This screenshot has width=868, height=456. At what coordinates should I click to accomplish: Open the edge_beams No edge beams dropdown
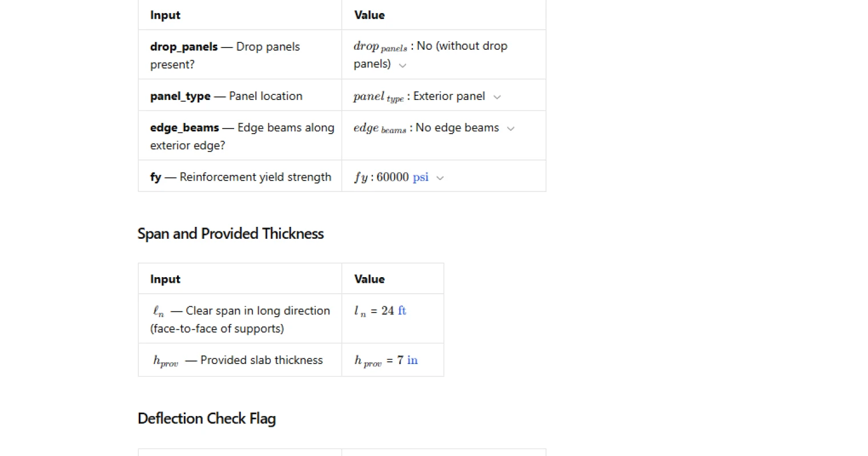[511, 129]
